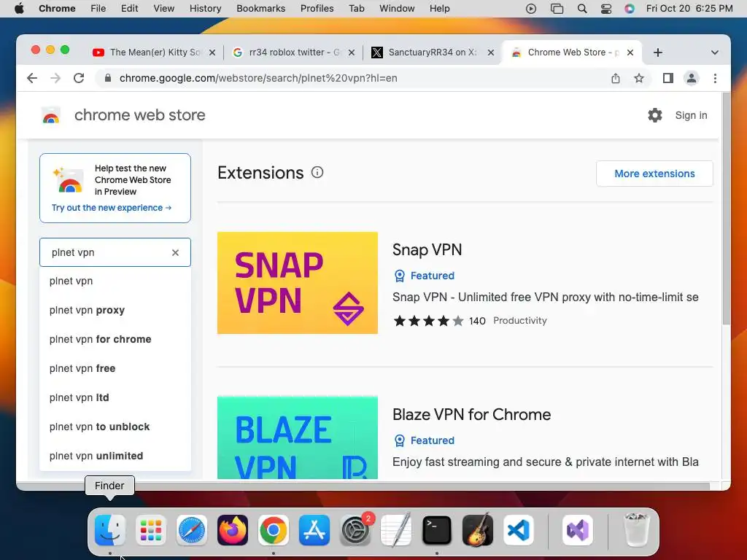Open Control Center in the menu bar
This screenshot has height=560, width=747.
[x=606, y=9]
